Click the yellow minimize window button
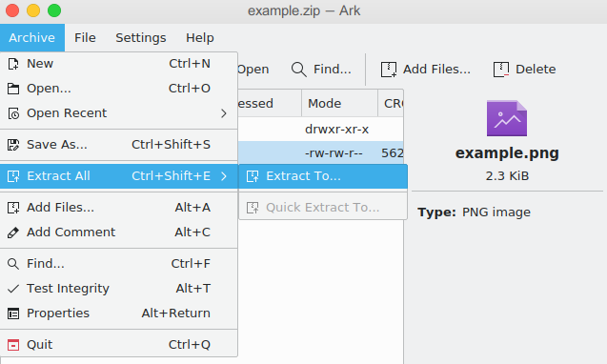This screenshot has width=607, height=364. (x=33, y=10)
